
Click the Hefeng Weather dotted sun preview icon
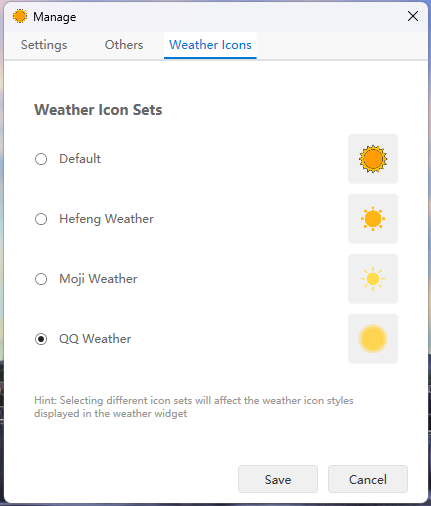click(373, 219)
